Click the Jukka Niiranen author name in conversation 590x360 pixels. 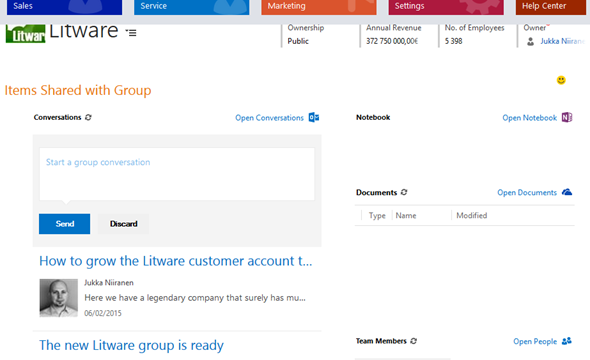[x=109, y=283]
